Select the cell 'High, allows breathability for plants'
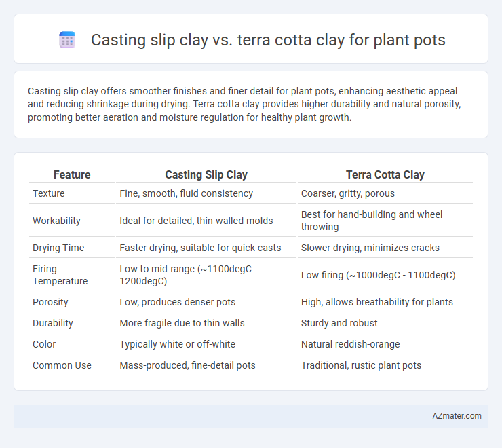This screenshot has width=502, height=448. point(376,302)
